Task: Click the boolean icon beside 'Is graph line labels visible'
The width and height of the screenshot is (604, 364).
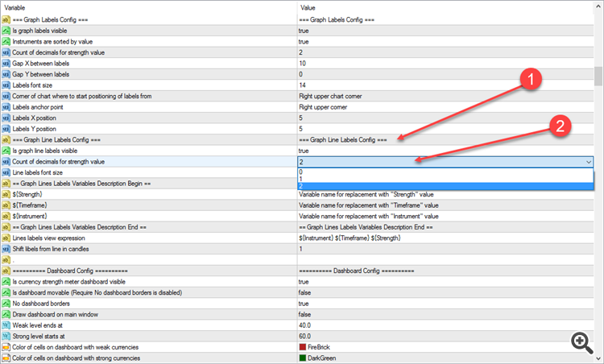Action: click(x=6, y=151)
